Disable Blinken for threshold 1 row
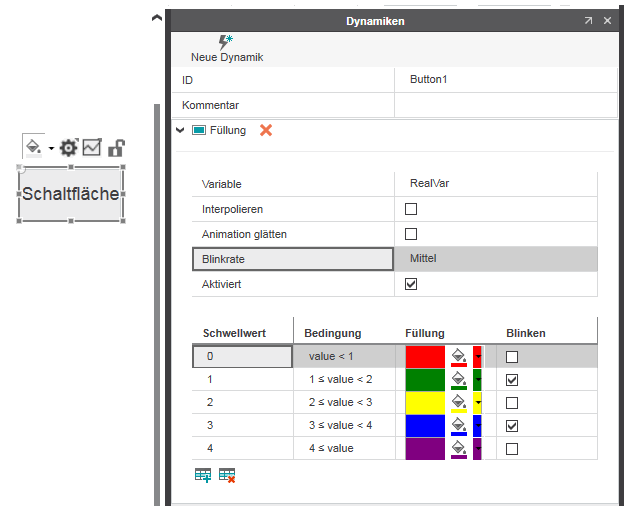629x511 pixels. pyautogui.click(x=512, y=380)
